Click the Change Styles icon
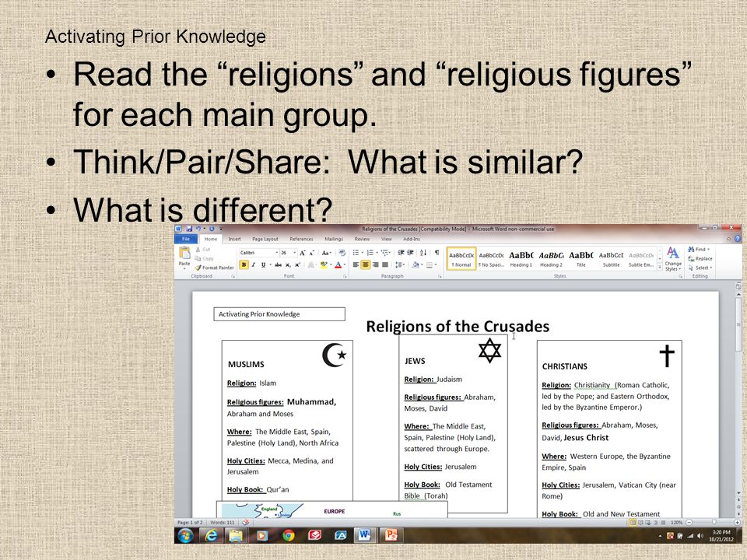The width and height of the screenshot is (747, 560). [x=672, y=259]
